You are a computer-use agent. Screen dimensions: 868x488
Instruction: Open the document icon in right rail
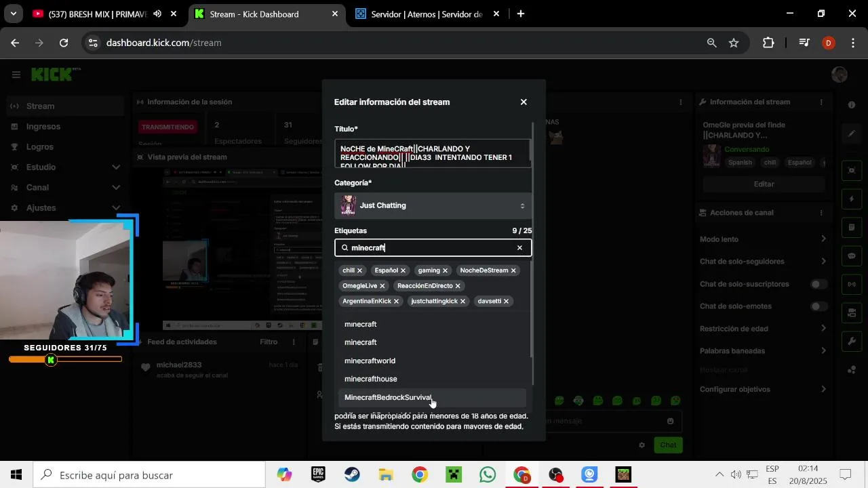pos(852,227)
